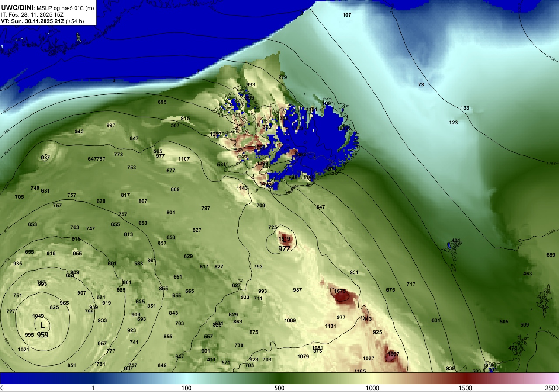Select the 279 value north of Iceland
The image size is (559, 392).
tap(283, 77)
